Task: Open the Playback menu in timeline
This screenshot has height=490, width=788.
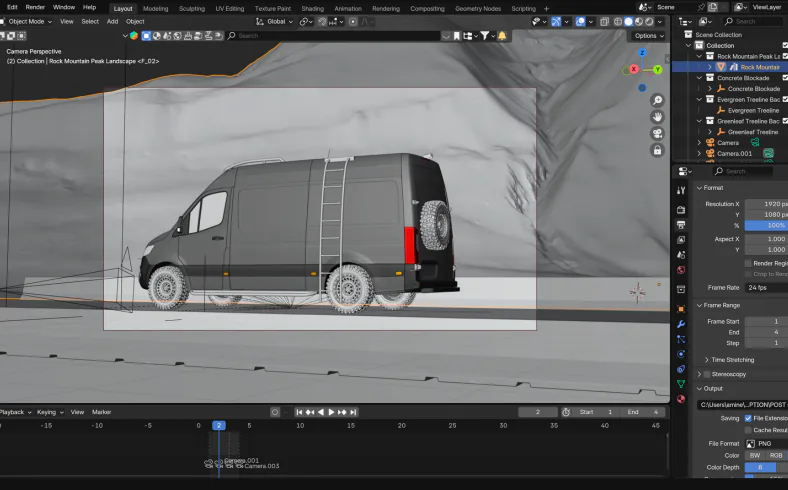Action: click(x=15, y=412)
